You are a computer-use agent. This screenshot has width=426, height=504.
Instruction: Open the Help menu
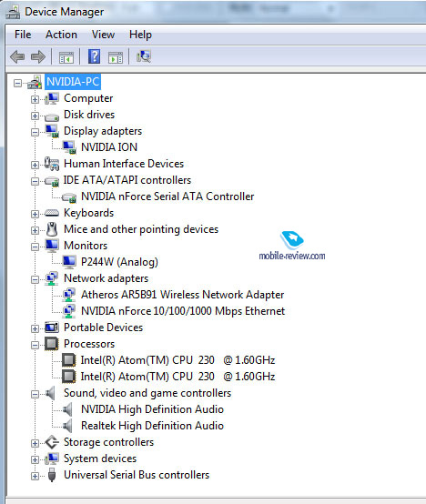point(140,35)
